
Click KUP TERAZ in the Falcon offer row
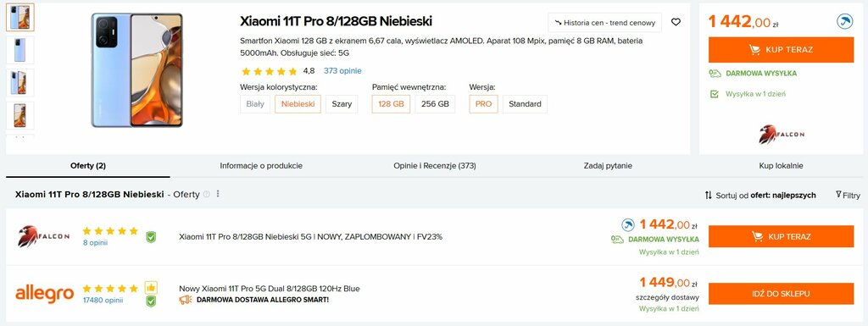(781, 236)
